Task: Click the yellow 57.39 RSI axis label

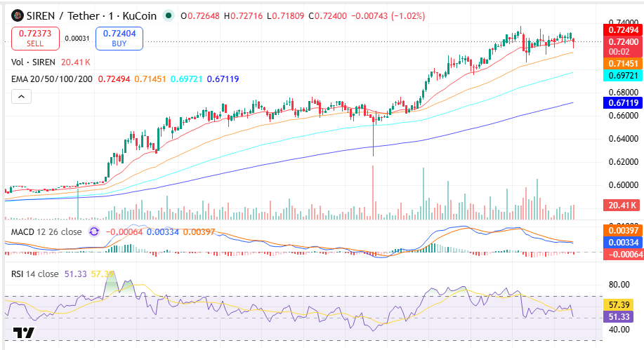Action: point(619,305)
